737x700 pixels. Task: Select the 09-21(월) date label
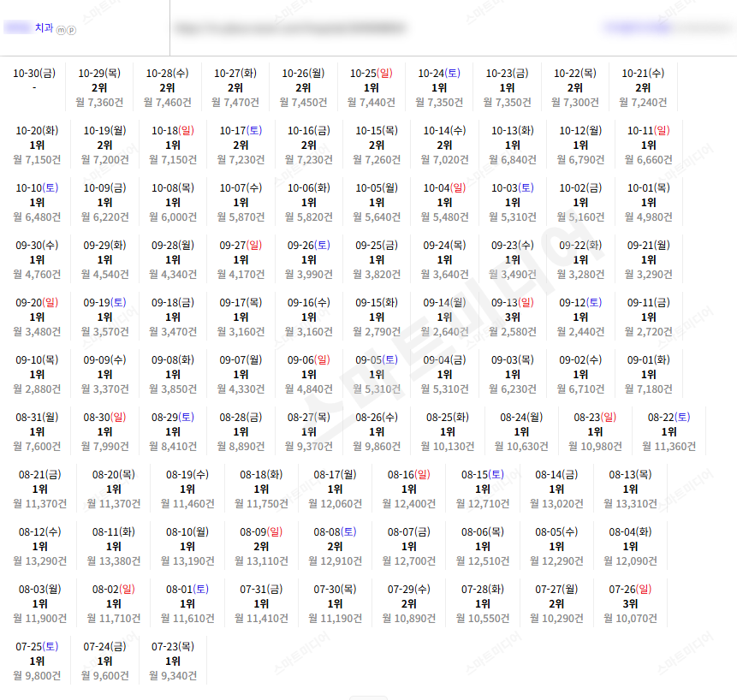pos(649,246)
